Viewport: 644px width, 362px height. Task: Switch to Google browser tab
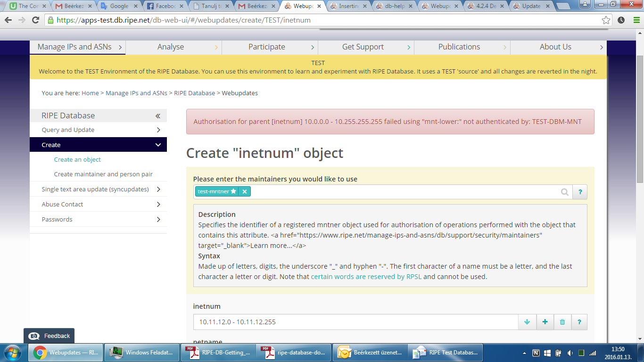118,6
